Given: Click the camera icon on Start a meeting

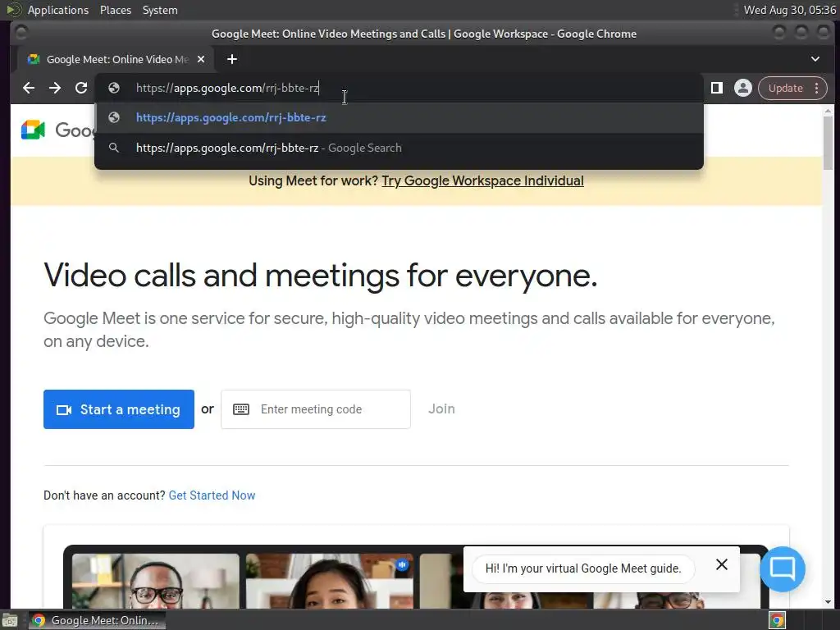Looking at the screenshot, I should (x=64, y=410).
